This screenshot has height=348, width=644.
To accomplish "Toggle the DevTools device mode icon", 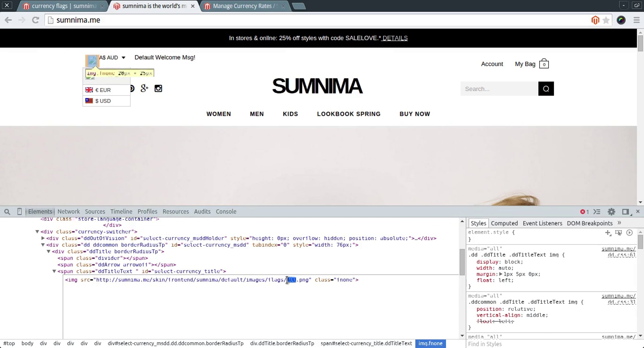I will point(19,212).
